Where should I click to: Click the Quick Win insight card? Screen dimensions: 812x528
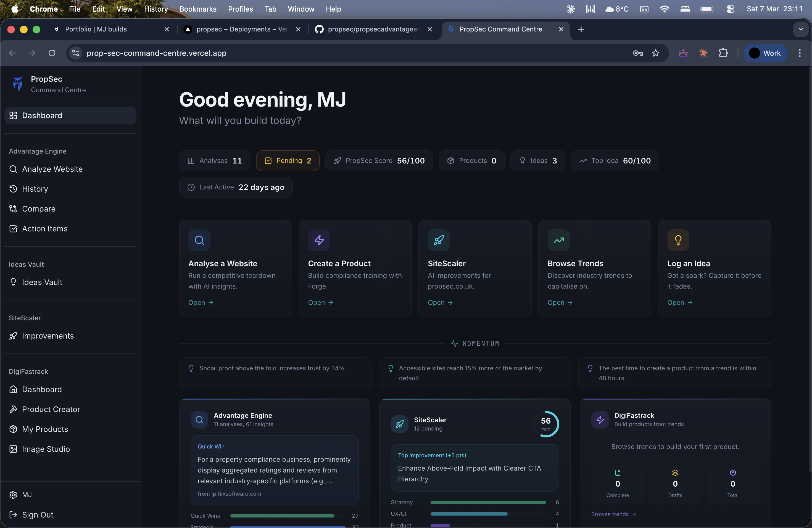tap(274, 470)
